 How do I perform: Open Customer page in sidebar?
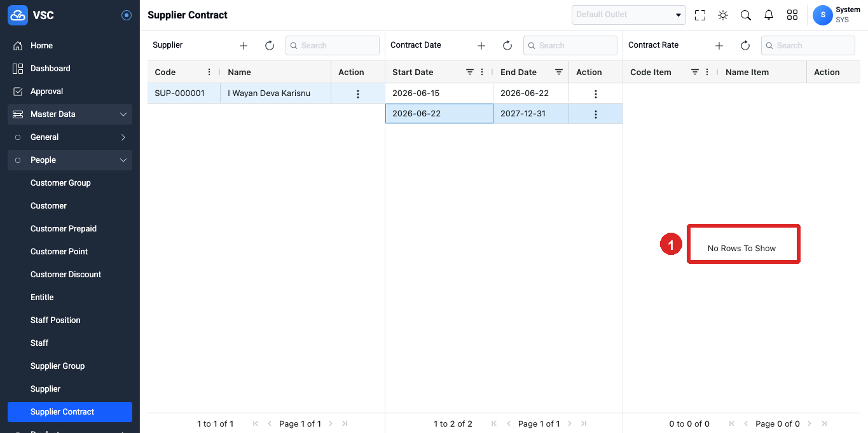point(70,206)
